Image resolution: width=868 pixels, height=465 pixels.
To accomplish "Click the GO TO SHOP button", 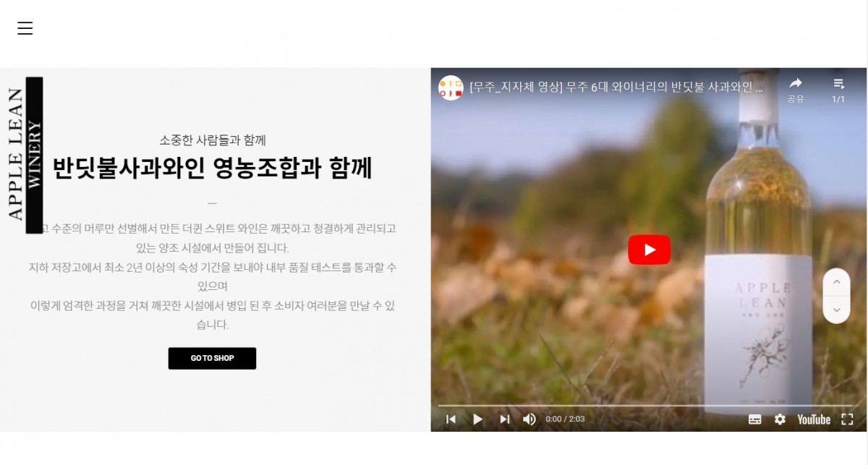I will [212, 358].
